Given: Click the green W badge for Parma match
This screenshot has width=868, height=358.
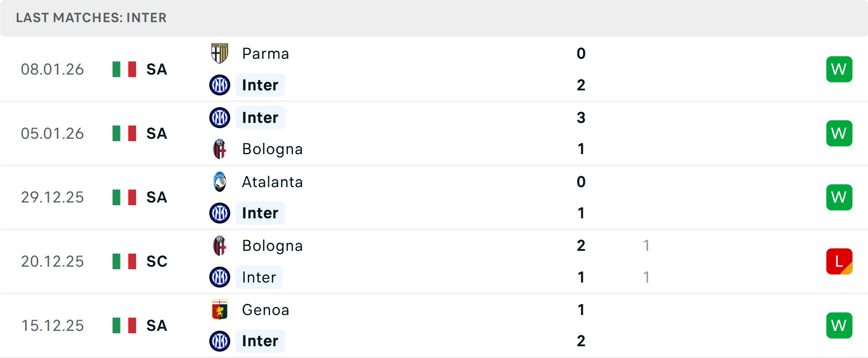Looking at the screenshot, I should [839, 69].
